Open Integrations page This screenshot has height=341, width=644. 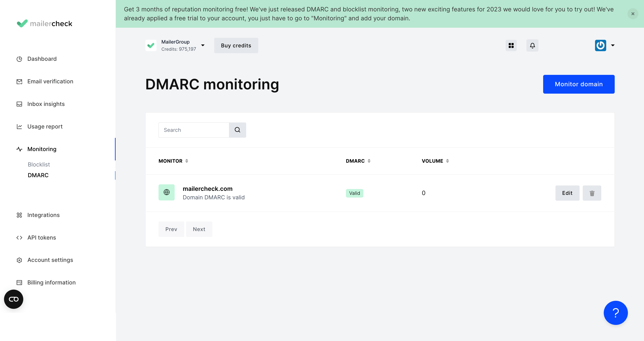[x=44, y=215]
